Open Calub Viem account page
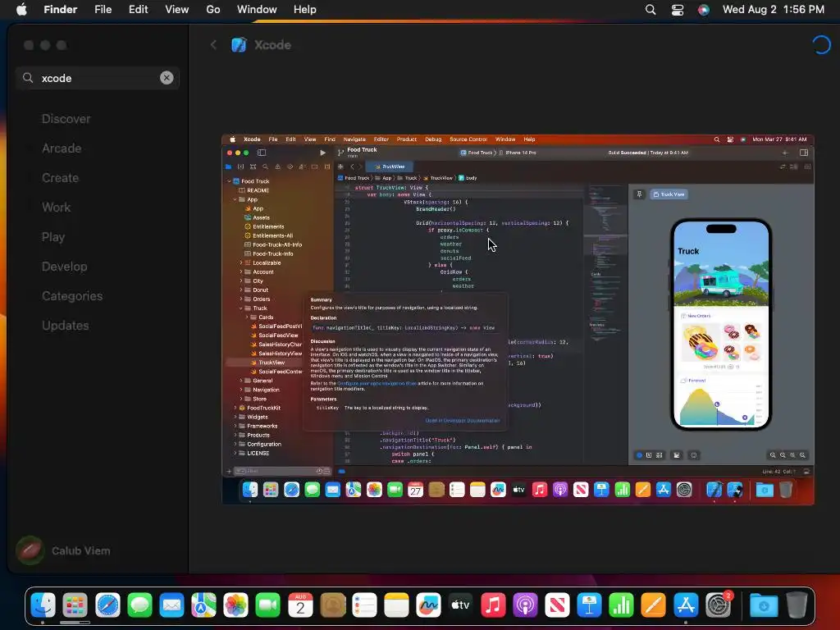 pyautogui.click(x=63, y=550)
